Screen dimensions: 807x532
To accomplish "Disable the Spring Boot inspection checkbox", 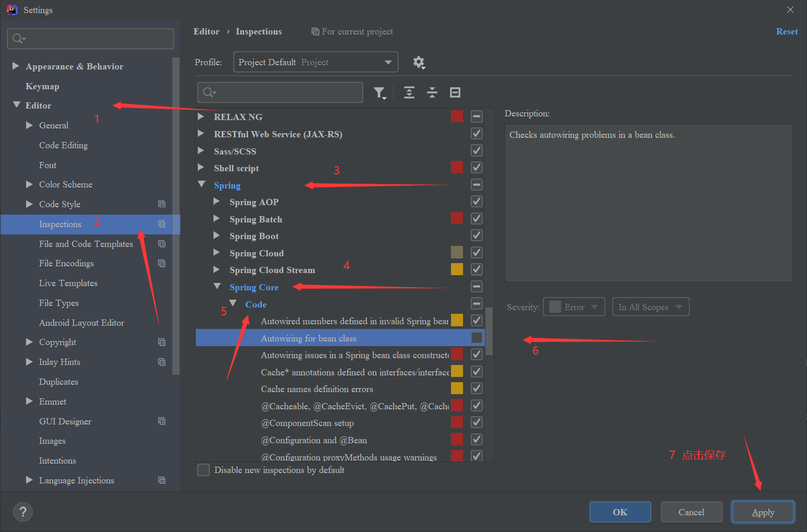I will (x=476, y=235).
